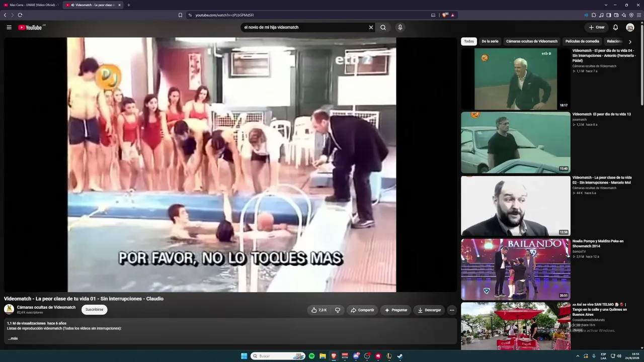Image resolution: width=644 pixels, height=362 pixels.
Task: Share the video via Compartir
Action: point(362,310)
